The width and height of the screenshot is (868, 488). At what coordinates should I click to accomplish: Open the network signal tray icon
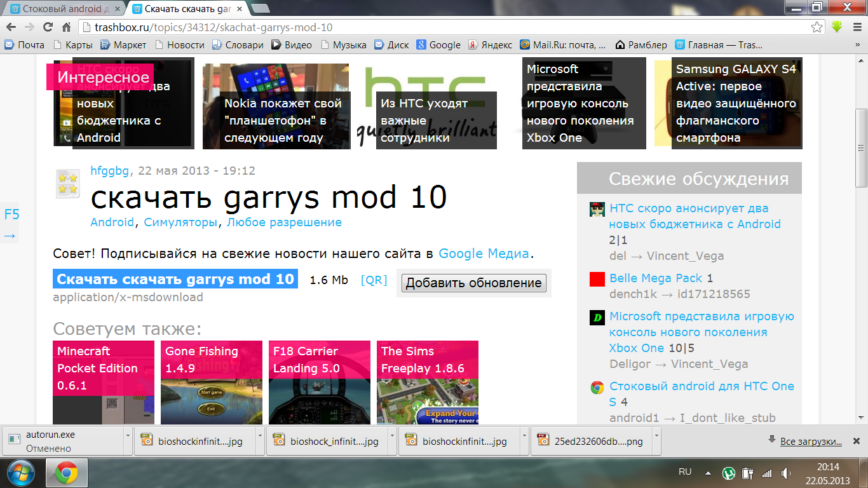(767, 473)
